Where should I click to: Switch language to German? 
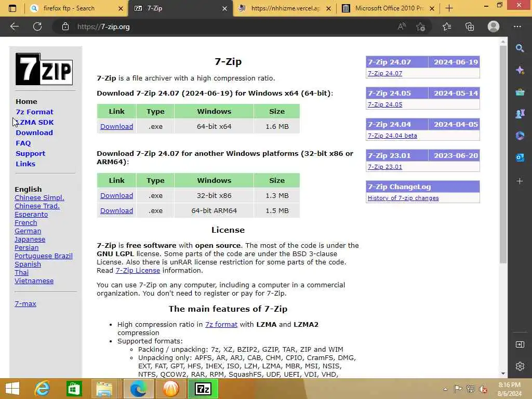(28, 231)
